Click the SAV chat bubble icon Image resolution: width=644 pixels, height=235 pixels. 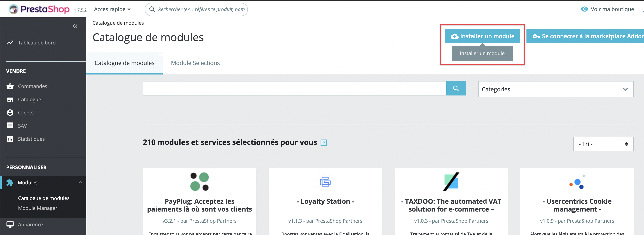[10, 126]
